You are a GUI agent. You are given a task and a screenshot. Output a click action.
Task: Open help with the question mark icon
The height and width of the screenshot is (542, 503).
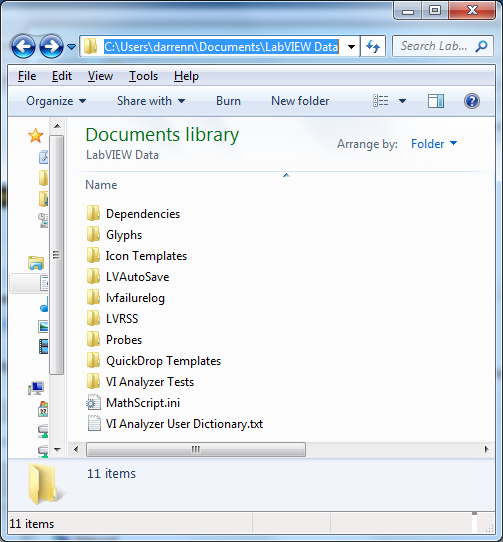[x=472, y=101]
